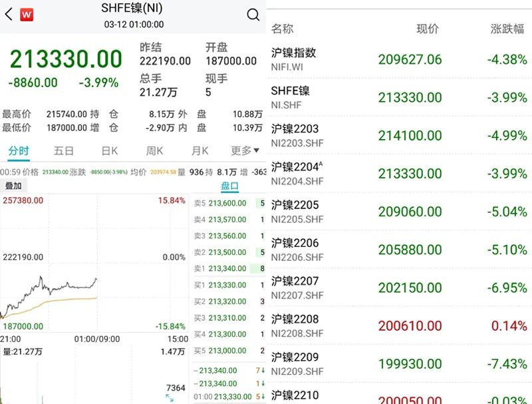Click the 最低价 187000.00 value

(67, 128)
